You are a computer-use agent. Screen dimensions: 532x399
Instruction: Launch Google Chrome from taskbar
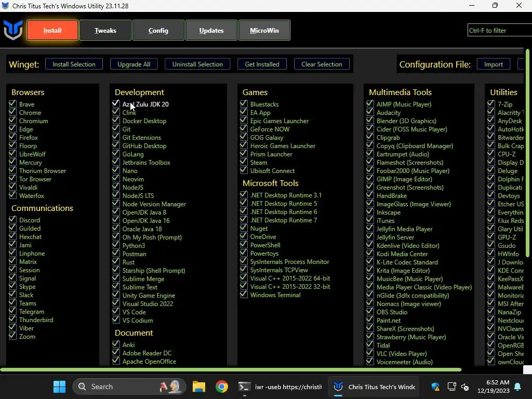(x=221, y=387)
